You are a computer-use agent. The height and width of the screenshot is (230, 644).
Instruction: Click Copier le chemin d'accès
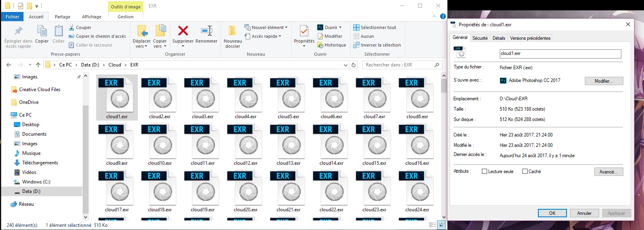coord(97,36)
